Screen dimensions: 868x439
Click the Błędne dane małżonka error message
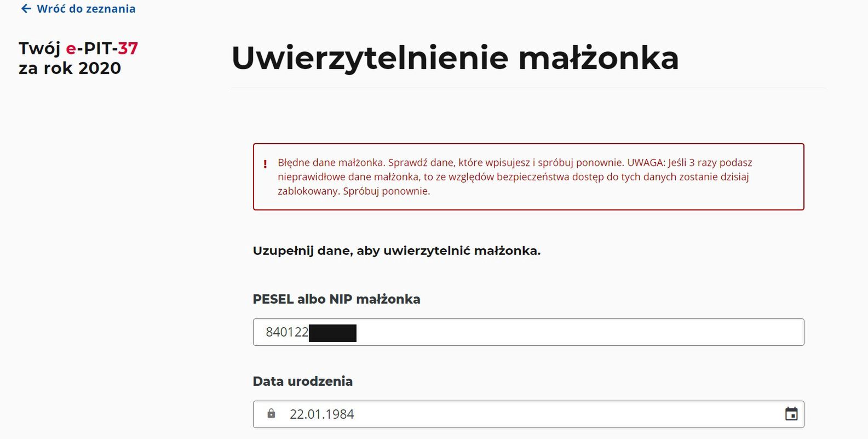coord(515,176)
